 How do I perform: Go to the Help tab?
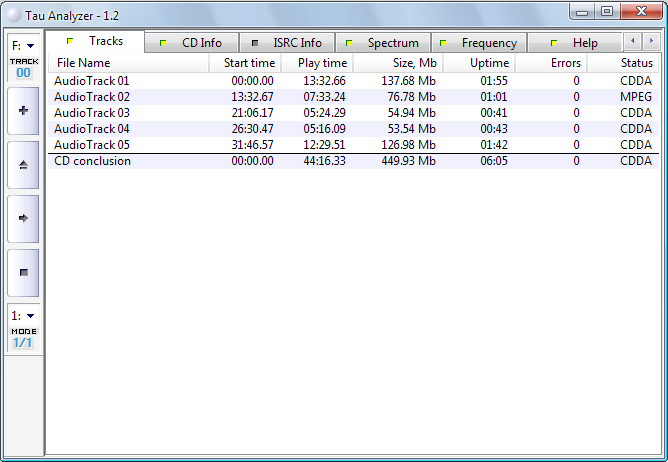click(576, 43)
